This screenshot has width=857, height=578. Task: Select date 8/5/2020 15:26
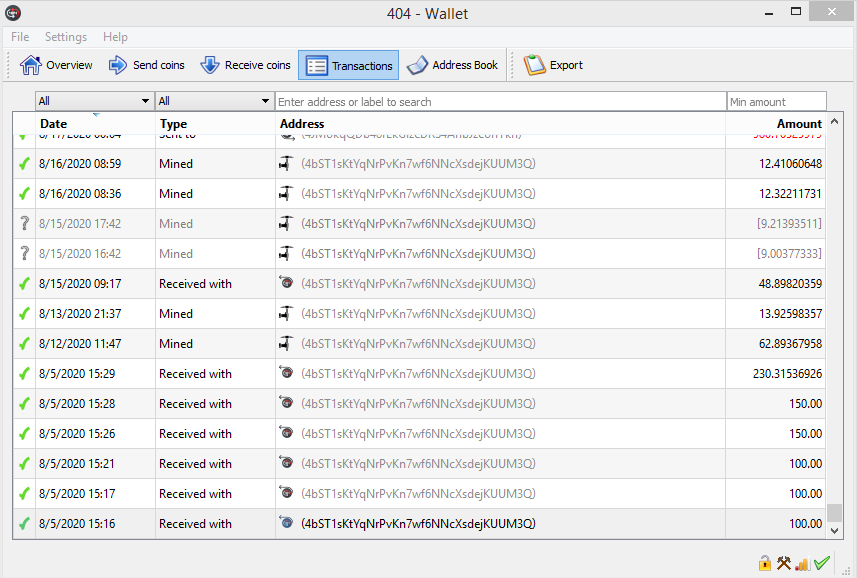click(x=77, y=434)
